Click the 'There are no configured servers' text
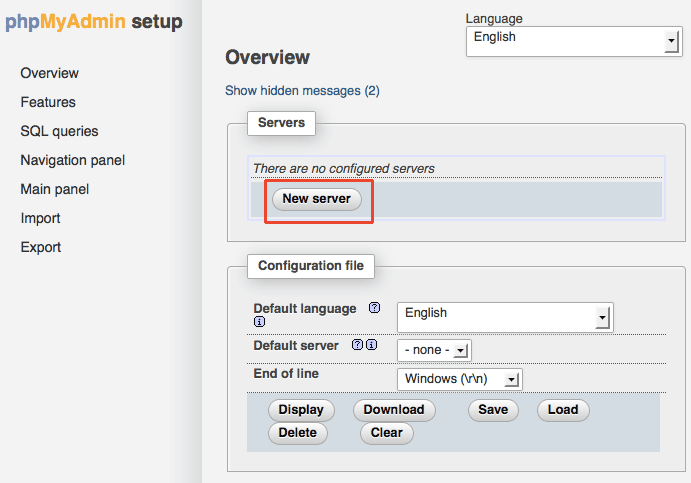The image size is (691, 483). pos(344,169)
